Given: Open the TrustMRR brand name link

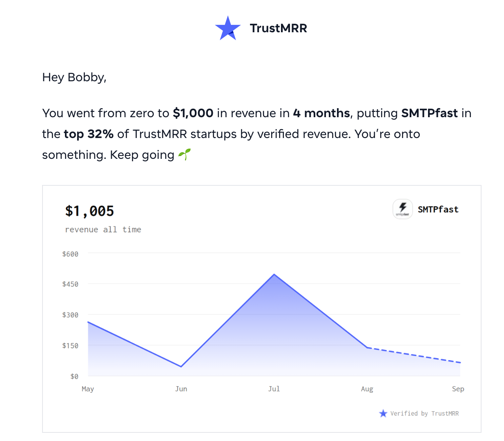Looking at the screenshot, I should (279, 28).
